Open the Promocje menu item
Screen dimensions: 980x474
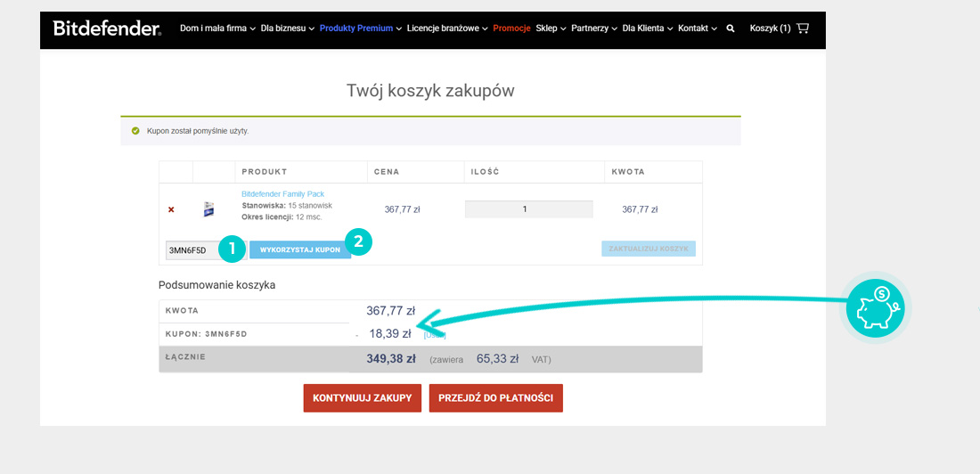[512, 29]
